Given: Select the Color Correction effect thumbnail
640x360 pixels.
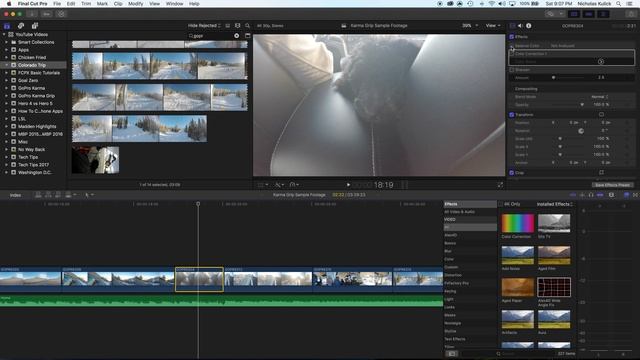Looking at the screenshot, I should (517, 223).
